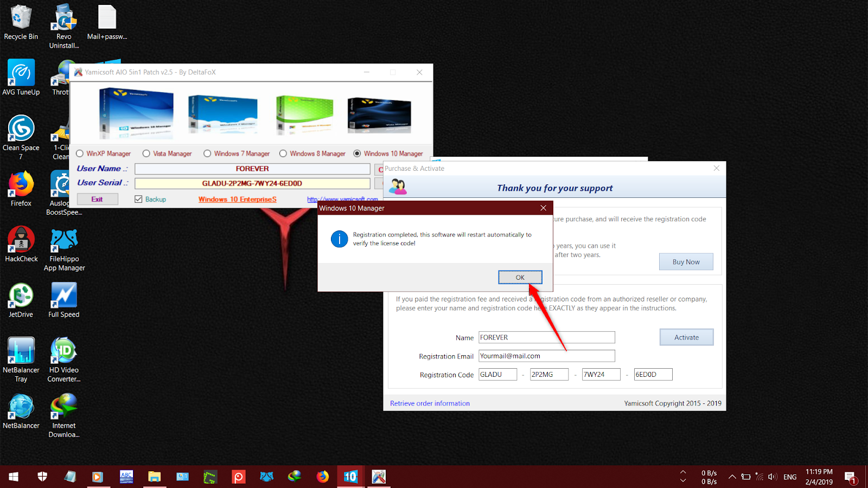Open the Action Center notifications
The height and width of the screenshot is (488, 868).
[x=851, y=477]
